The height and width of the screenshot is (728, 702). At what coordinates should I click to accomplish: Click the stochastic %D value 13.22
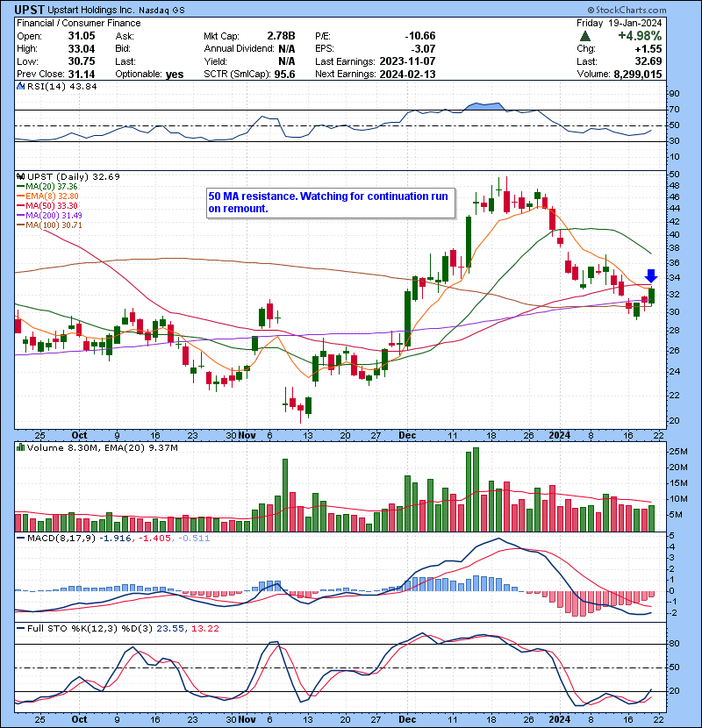[204, 629]
